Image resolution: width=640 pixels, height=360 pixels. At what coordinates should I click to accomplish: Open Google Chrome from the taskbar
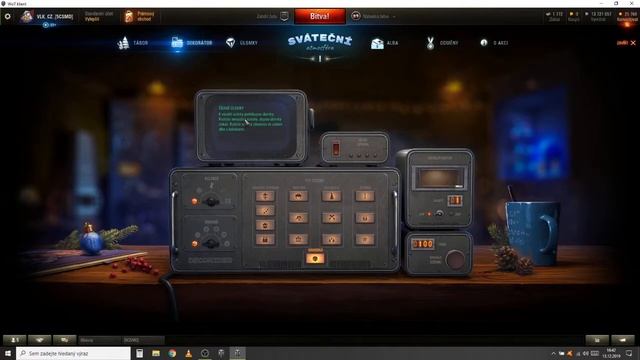[172, 353]
